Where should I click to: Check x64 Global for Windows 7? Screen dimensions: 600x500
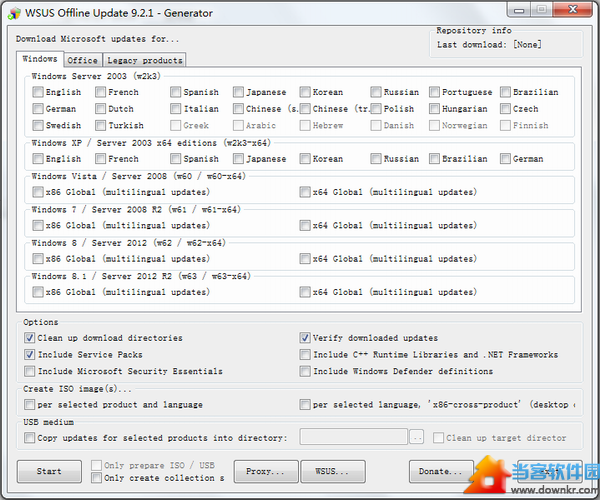point(305,225)
